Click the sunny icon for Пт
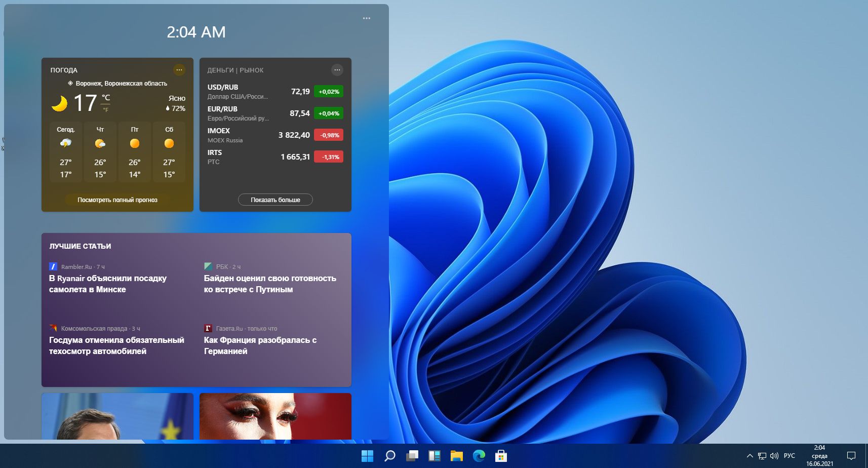The image size is (868, 468). (135, 143)
